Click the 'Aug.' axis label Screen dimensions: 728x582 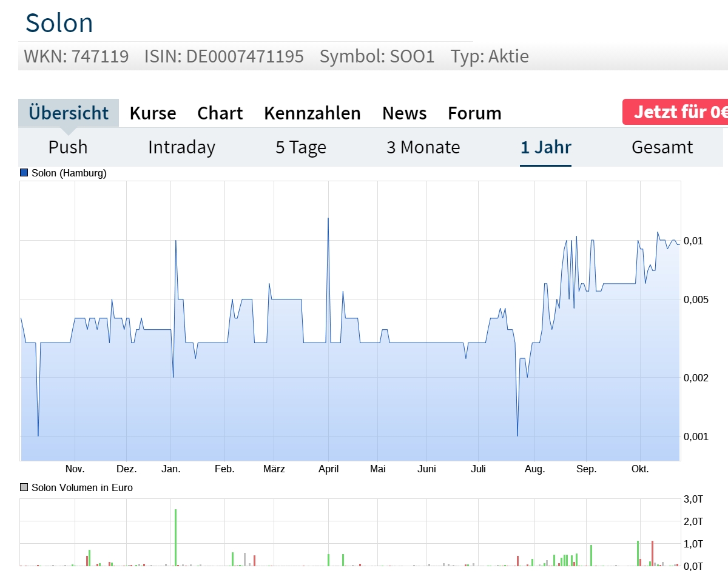535,469
